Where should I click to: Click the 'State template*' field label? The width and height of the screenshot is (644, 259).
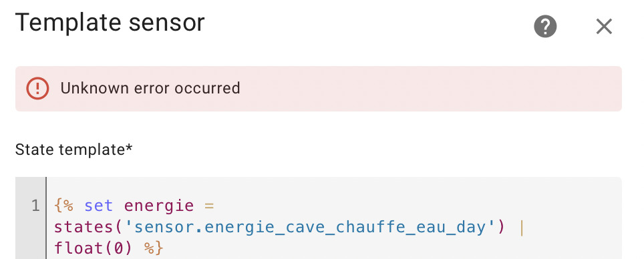click(x=74, y=150)
